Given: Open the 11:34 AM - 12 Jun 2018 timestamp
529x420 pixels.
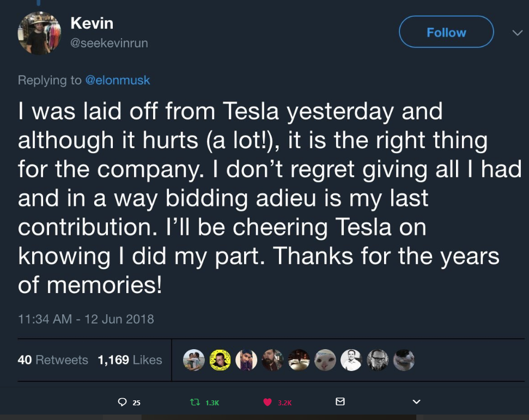Looking at the screenshot, I should coord(86,319).
